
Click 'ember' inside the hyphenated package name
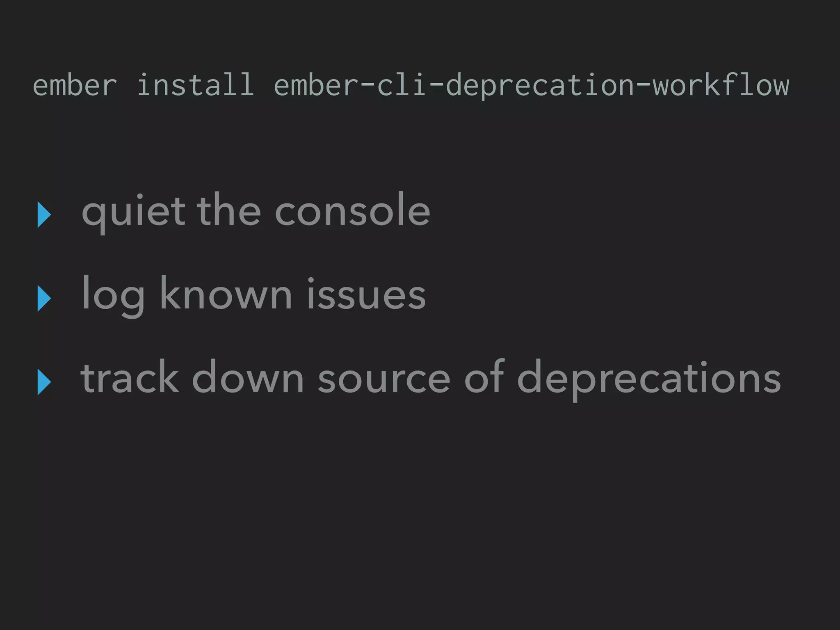pyautogui.click(x=316, y=85)
